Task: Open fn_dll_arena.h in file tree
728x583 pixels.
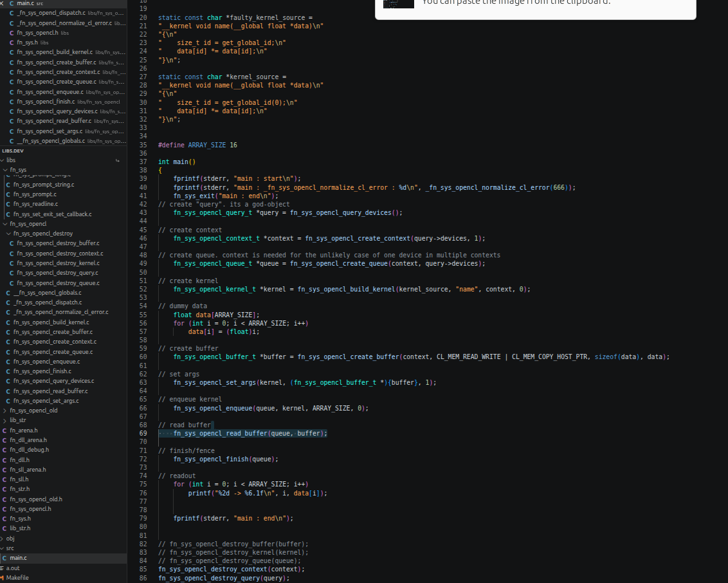Action: click(x=63, y=440)
